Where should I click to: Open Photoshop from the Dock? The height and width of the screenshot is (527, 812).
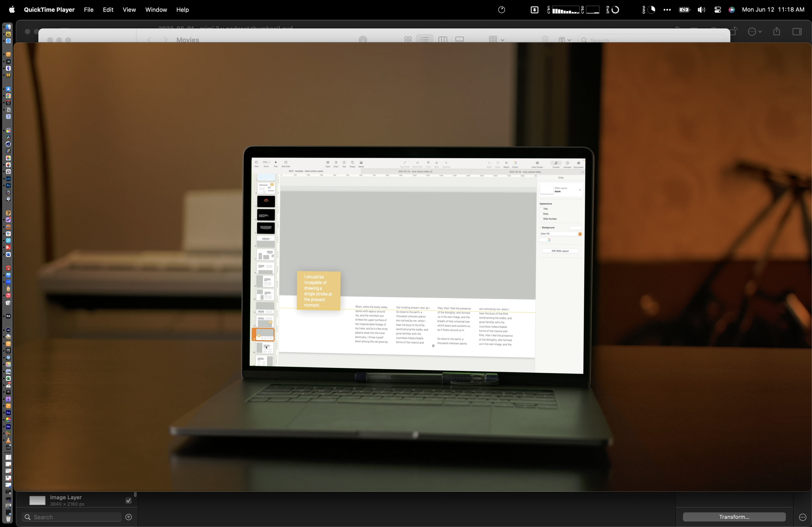point(8,185)
